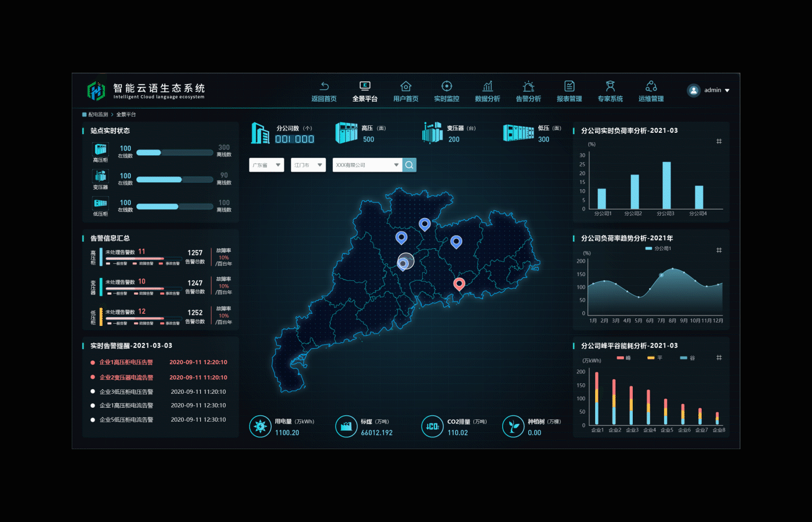Click the 种植树 plant icon
The height and width of the screenshot is (522, 812).
coord(513,427)
